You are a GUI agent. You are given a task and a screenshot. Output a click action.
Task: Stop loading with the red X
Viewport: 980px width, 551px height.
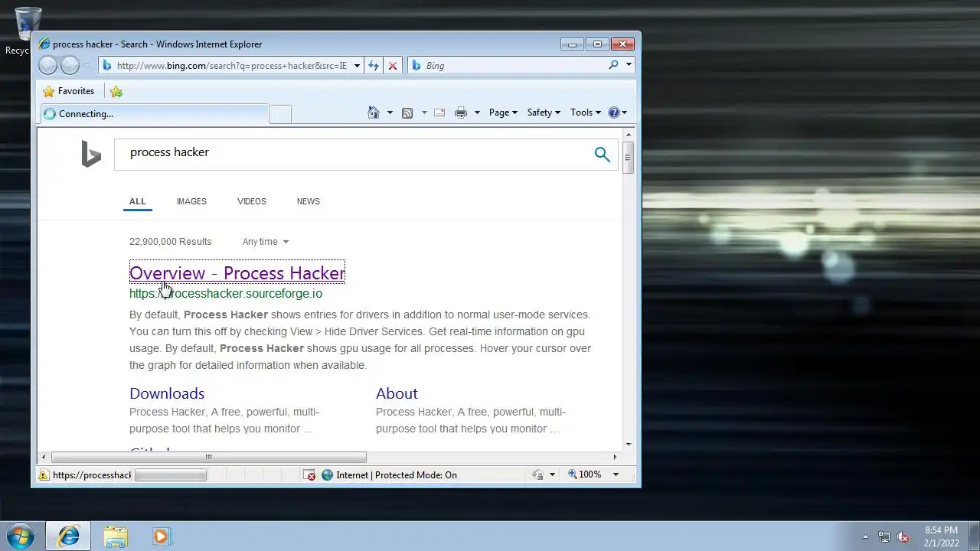393,66
